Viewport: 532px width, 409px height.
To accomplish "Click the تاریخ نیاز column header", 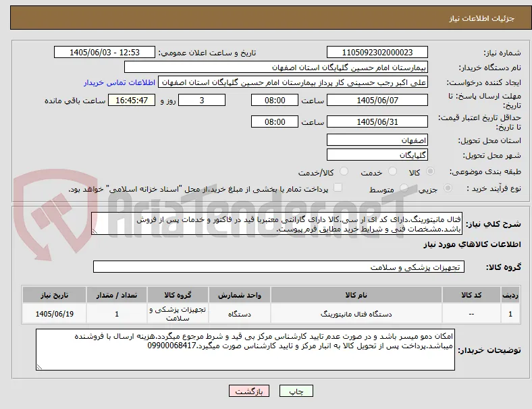I will pyautogui.click(x=54, y=295).
